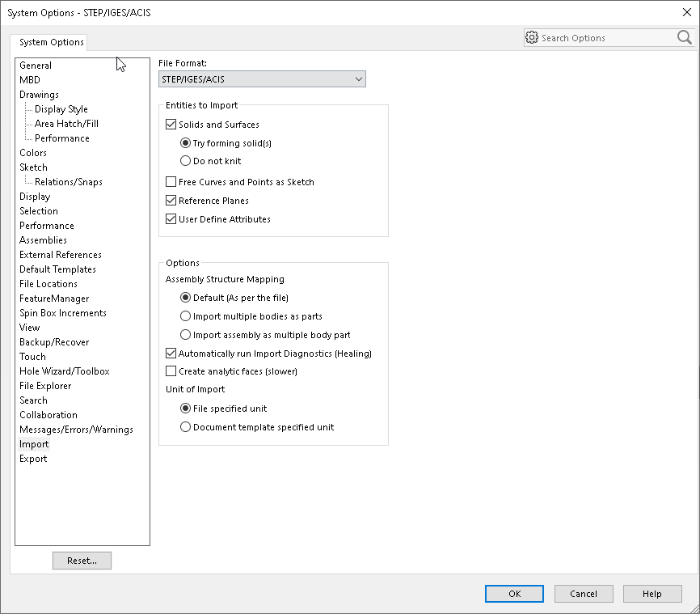
Task: Uncheck Automatically run Import Diagnostics (Healing)
Action: [171, 354]
